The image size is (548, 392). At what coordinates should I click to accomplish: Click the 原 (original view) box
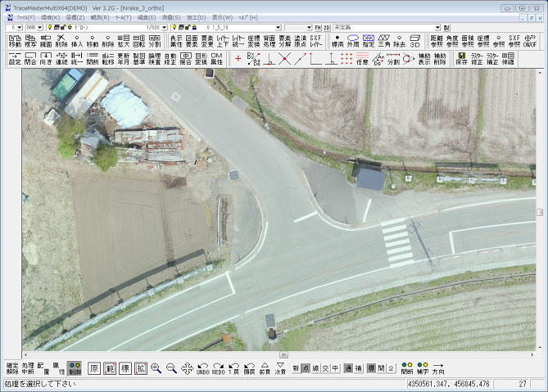[x=94, y=368]
